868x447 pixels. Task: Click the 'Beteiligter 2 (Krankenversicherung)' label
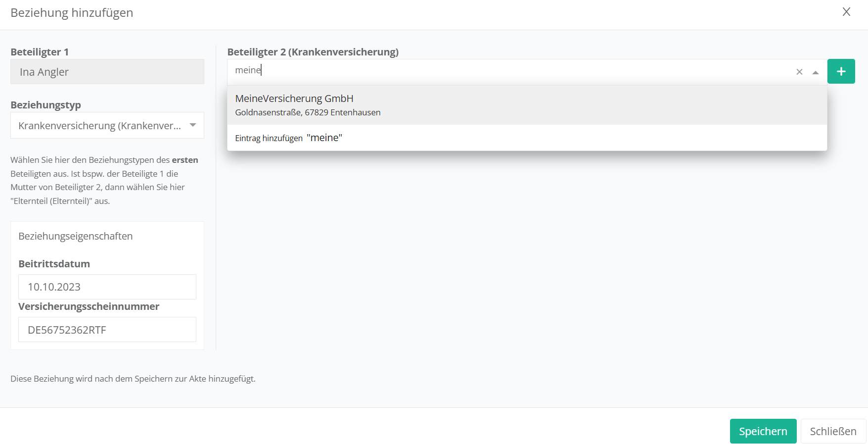point(313,52)
